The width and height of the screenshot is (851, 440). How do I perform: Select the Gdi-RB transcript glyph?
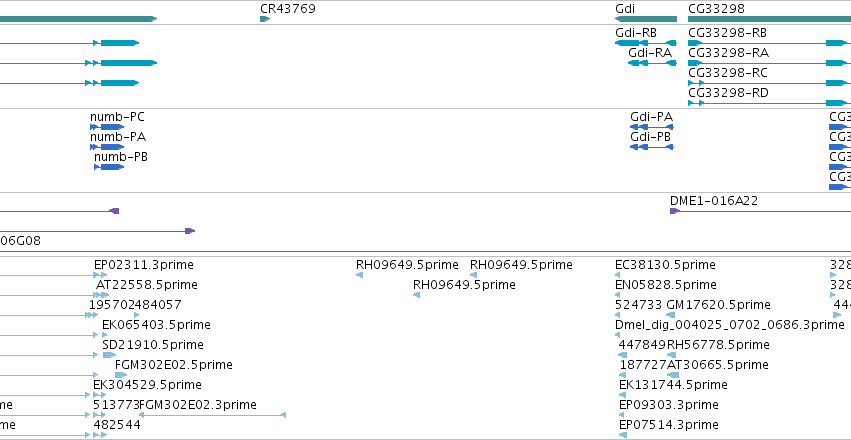coord(646,43)
